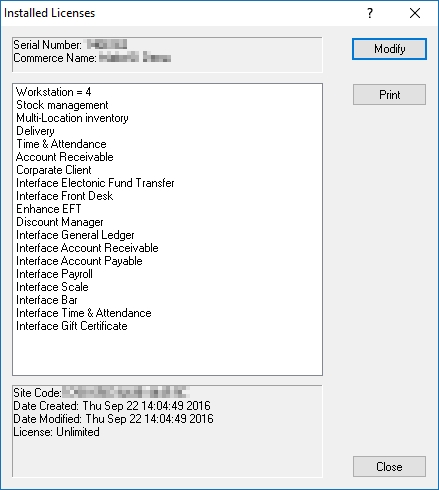Viewport: 439px width, 490px height.
Task: Click the Modify button
Action: (x=389, y=49)
